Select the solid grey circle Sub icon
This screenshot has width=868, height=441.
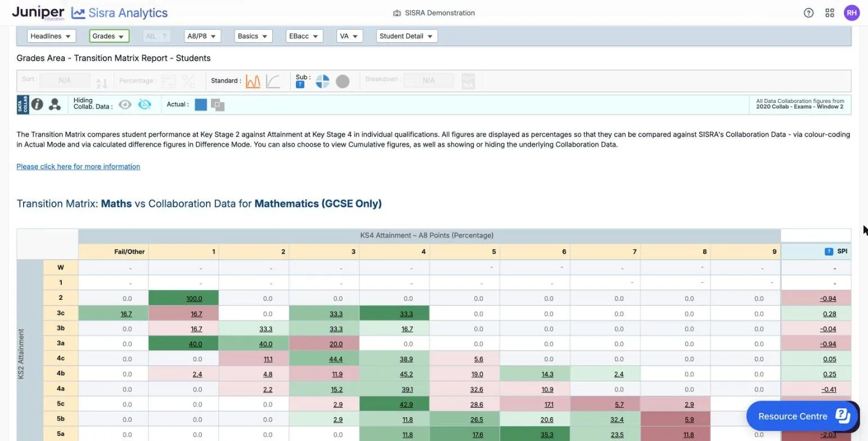(x=343, y=82)
